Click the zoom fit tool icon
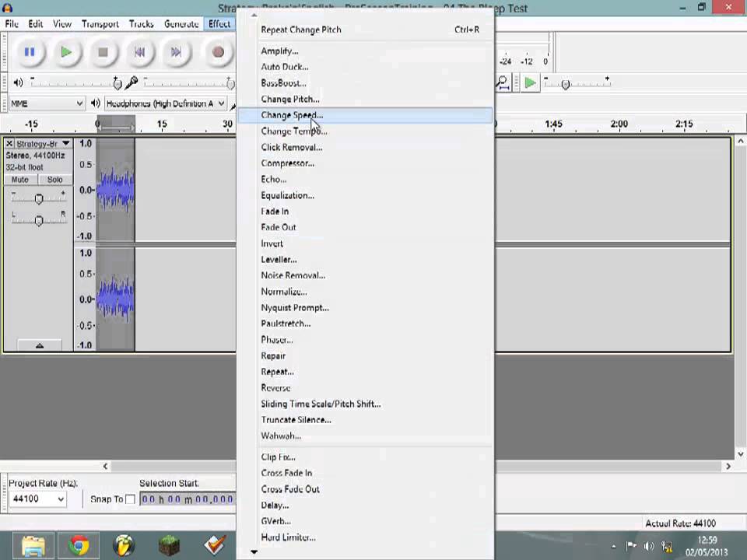Viewport: 747px width, 560px height. (503, 83)
